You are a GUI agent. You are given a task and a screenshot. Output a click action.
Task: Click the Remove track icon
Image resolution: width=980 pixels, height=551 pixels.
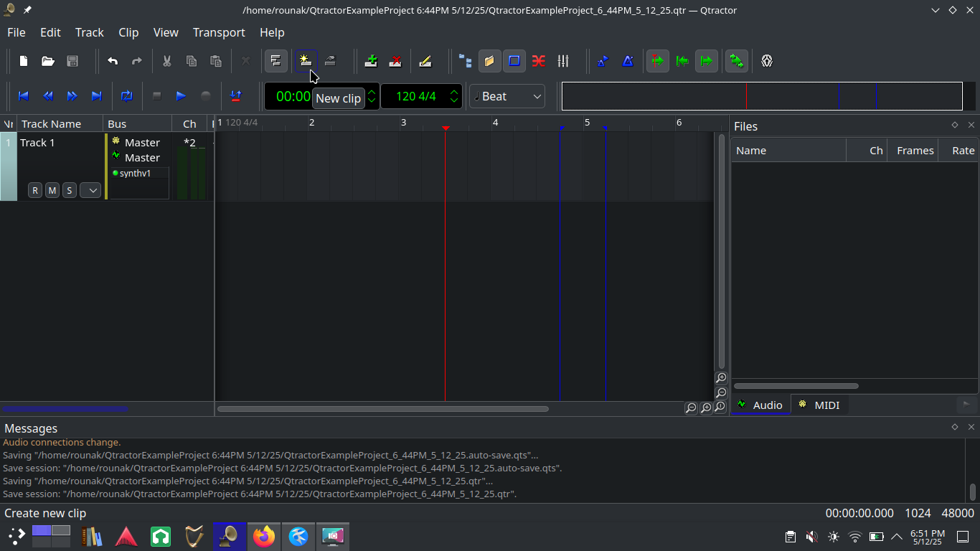[x=395, y=61]
